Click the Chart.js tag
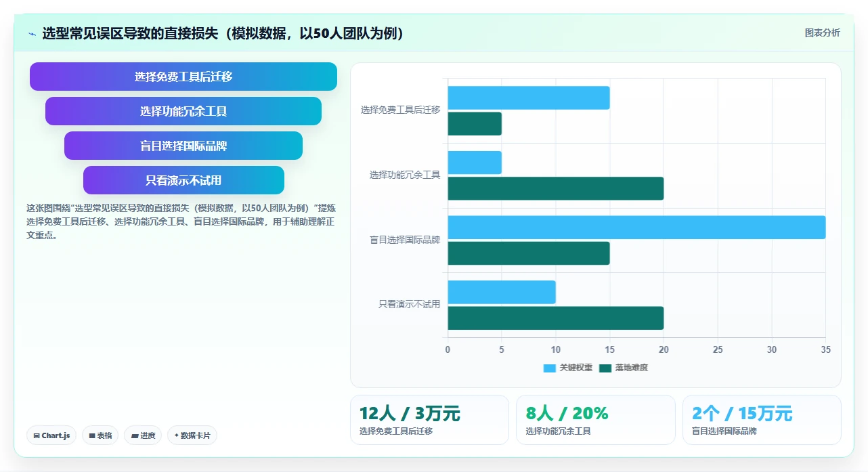The image size is (868, 472). (x=51, y=435)
